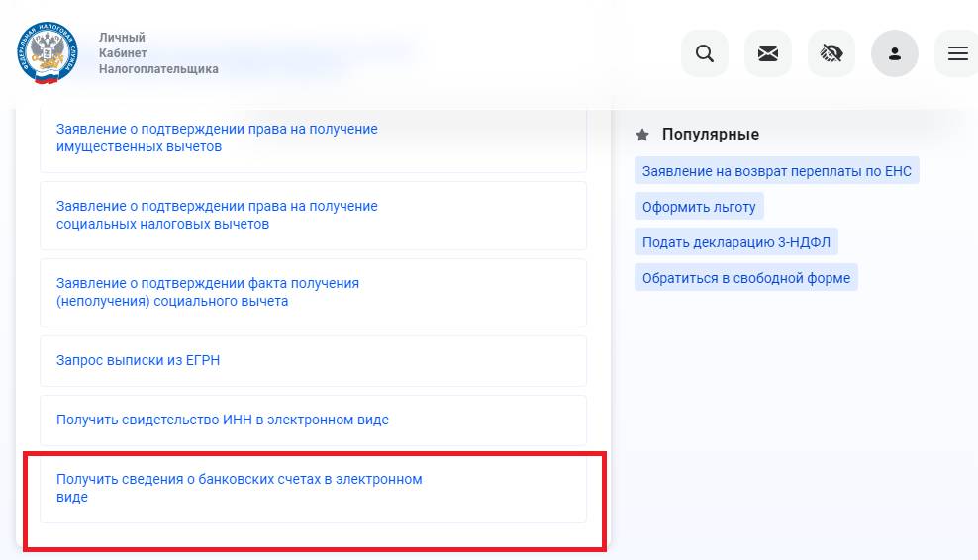Select Обратиться в свободной форме

point(746,277)
